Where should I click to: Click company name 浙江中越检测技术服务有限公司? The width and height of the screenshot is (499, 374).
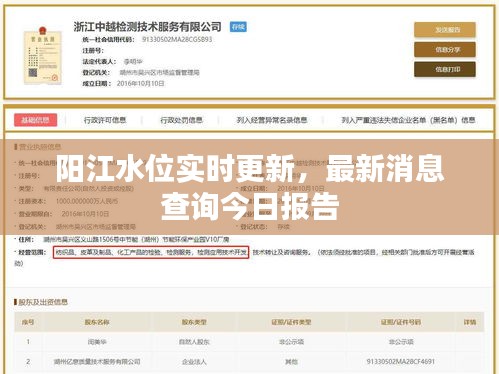tap(147, 27)
